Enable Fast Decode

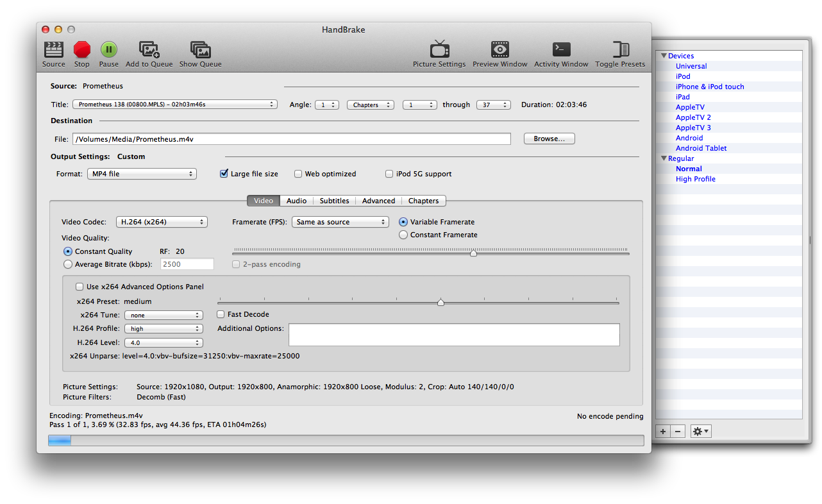pyautogui.click(x=221, y=314)
